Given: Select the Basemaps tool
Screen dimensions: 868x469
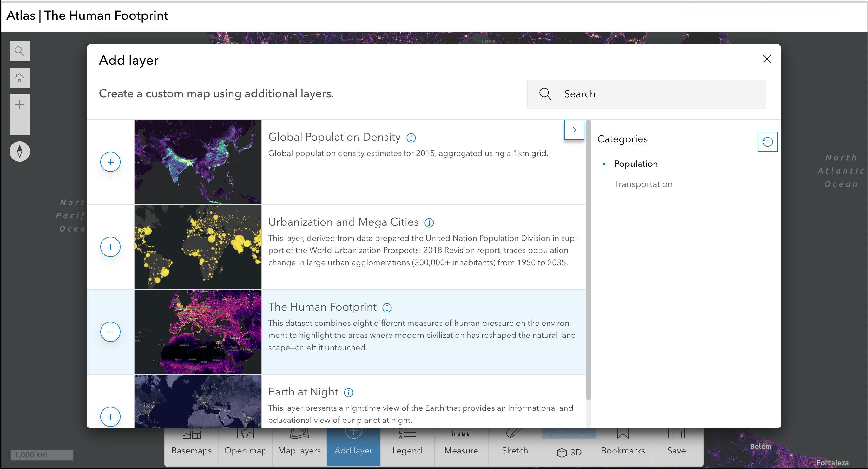Looking at the screenshot, I should (x=191, y=444).
